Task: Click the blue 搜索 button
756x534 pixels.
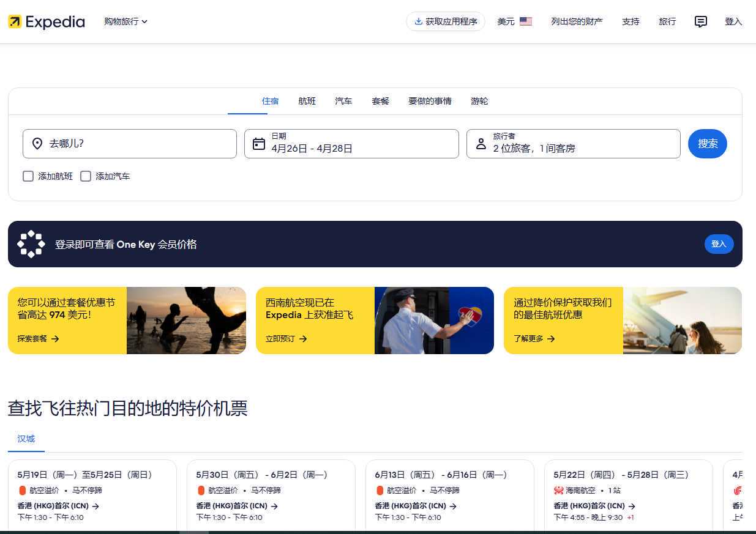Action: pyautogui.click(x=708, y=144)
